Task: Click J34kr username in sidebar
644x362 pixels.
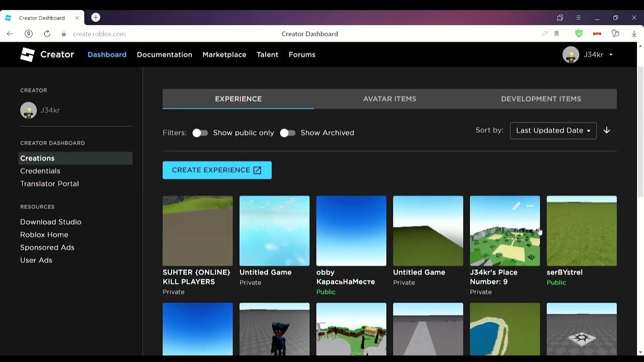Action: click(50, 110)
